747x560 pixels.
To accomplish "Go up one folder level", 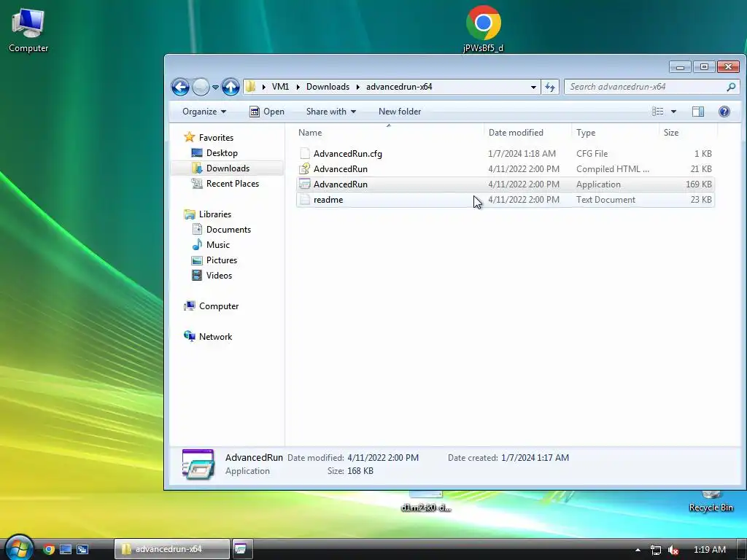I will click(x=231, y=87).
